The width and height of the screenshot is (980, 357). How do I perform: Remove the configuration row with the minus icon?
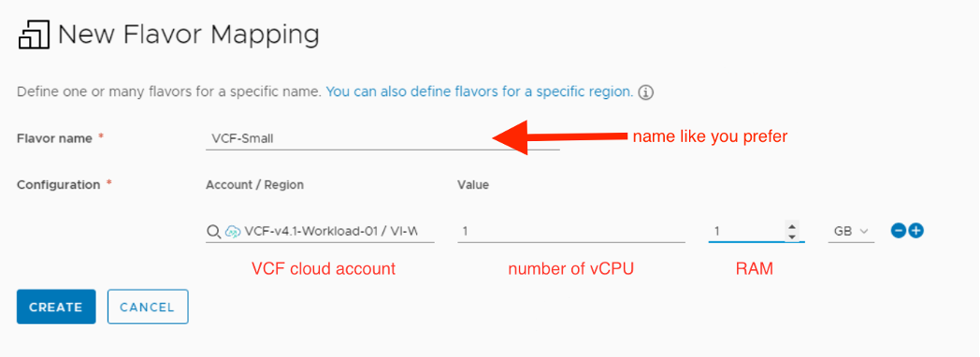tap(898, 231)
